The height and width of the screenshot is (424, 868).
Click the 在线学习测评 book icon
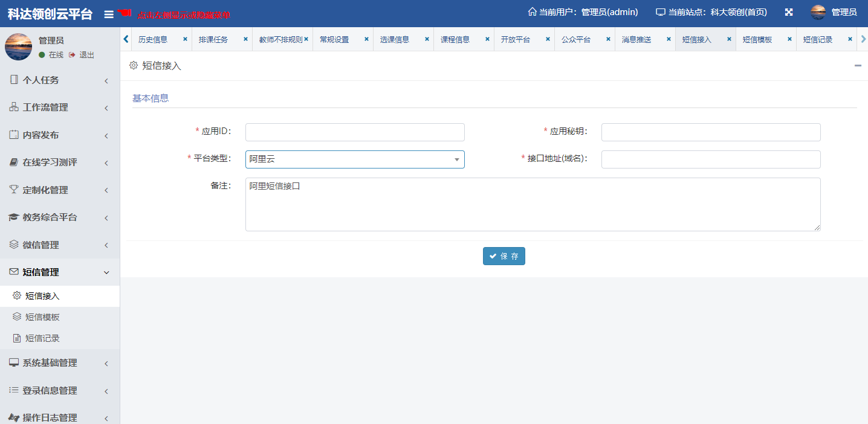tap(14, 162)
